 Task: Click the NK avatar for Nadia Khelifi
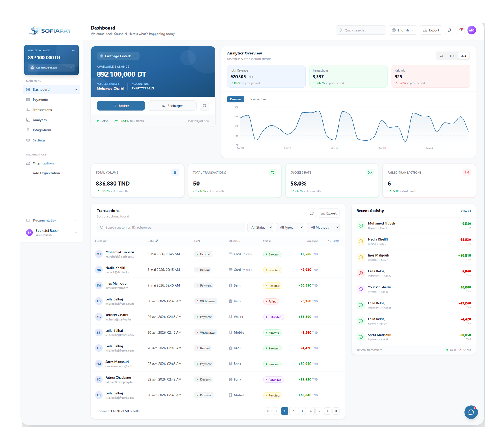point(99,270)
